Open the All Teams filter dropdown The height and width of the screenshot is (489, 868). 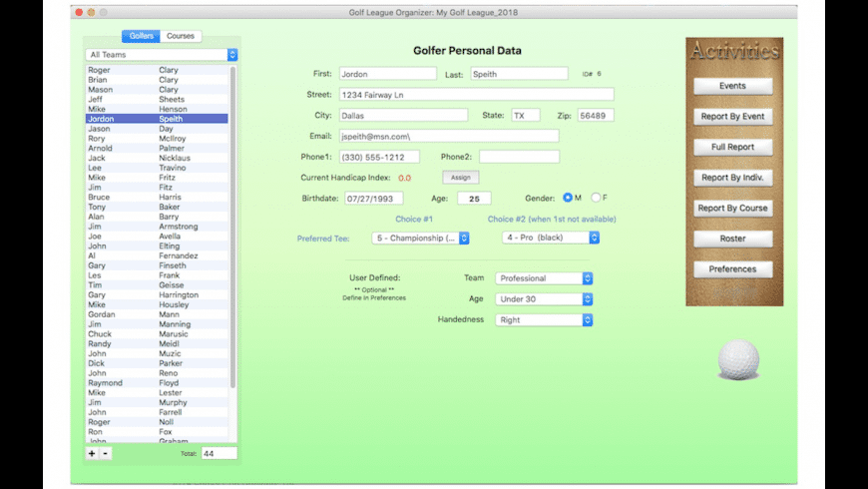coord(162,55)
